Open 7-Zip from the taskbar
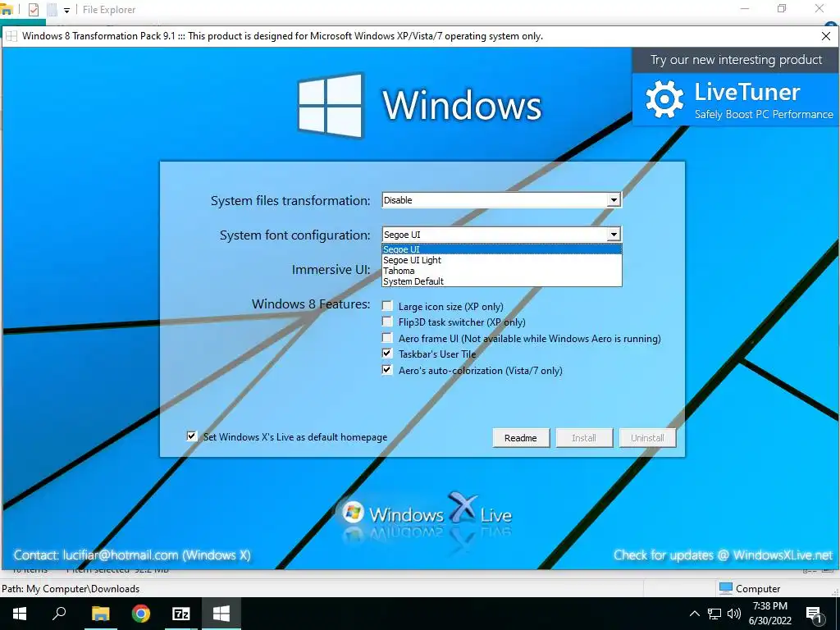 point(181,614)
